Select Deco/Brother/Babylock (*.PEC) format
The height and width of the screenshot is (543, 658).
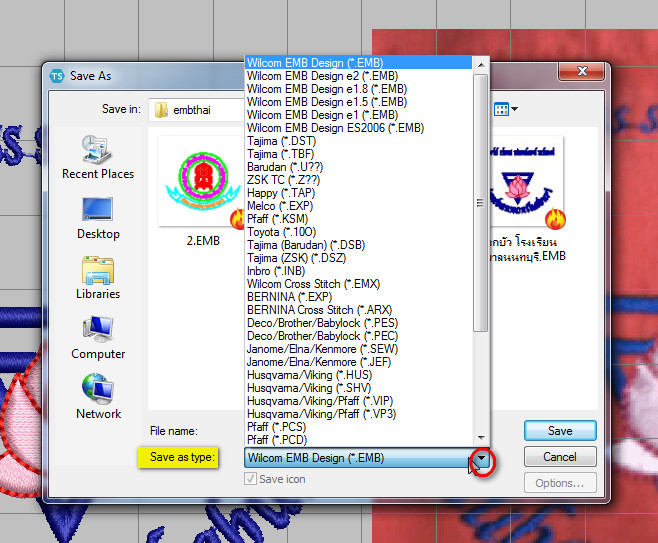(x=359, y=336)
